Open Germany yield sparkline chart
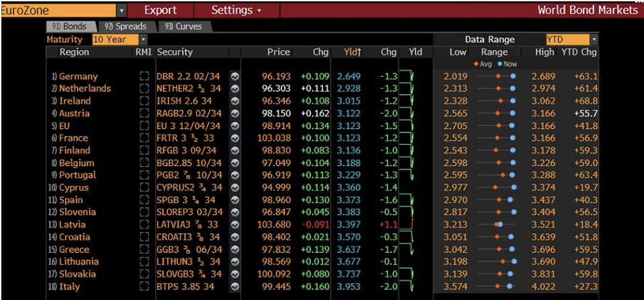644x300 pixels. [407, 77]
